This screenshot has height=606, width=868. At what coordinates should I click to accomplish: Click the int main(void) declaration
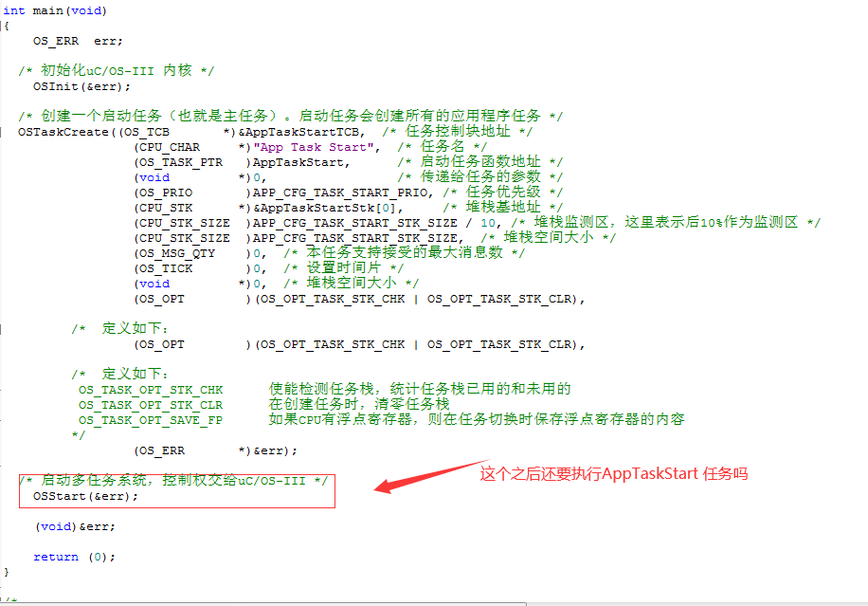coord(56,10)
